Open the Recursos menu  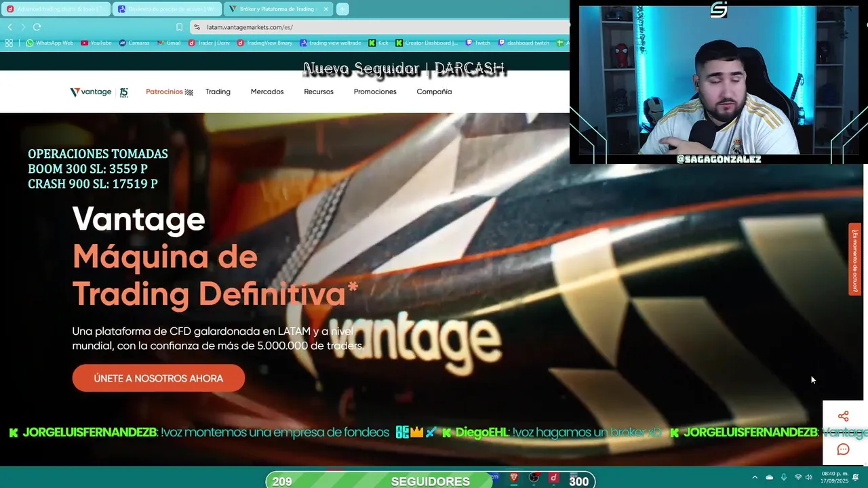point(319,91)
